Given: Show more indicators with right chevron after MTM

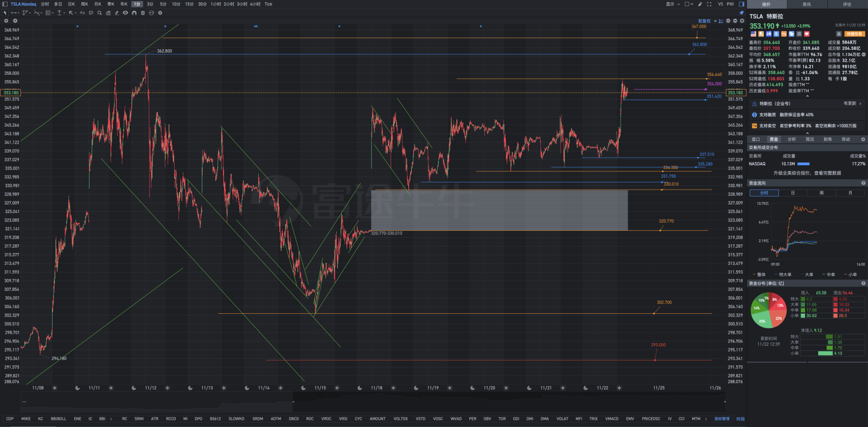Looking at the screenshot, I should click(x=706, y=419).
